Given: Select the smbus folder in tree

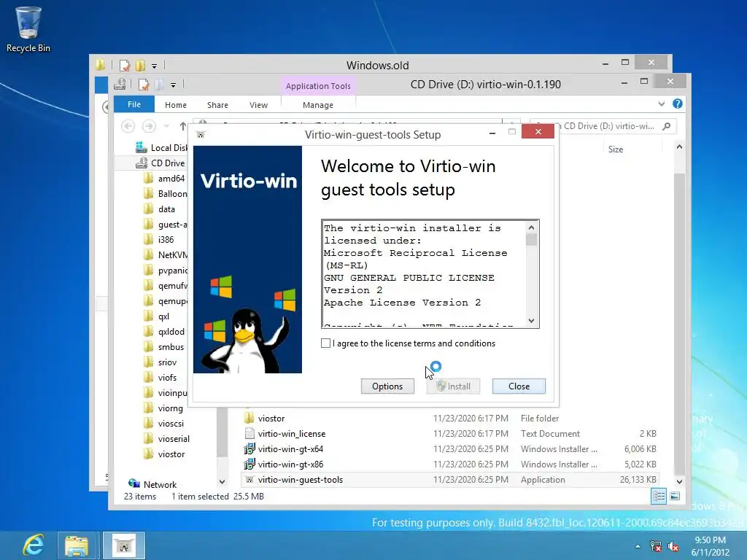Looking at the screenshot, I should pyautogui.click(x=164, y=346).
